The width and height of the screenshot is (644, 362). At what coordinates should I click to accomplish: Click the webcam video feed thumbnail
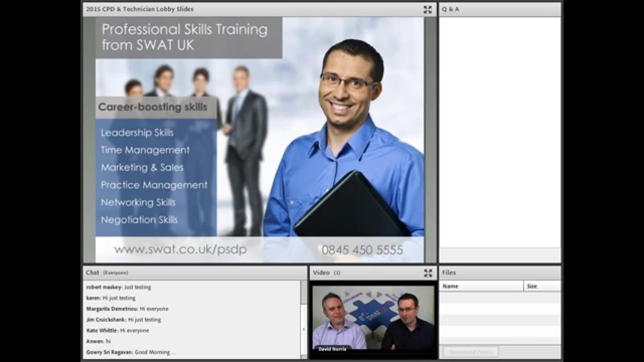373,318
